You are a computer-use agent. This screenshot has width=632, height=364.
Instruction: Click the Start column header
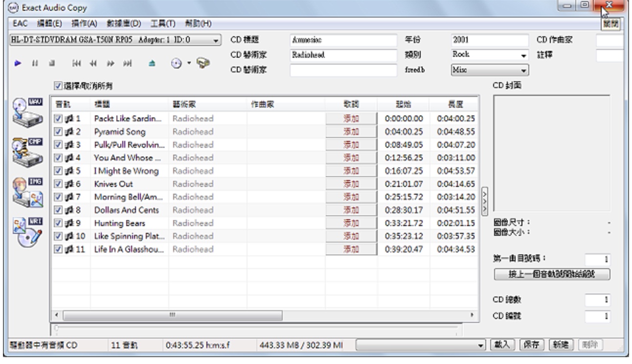pyautogui.click(x=404, y=104)
